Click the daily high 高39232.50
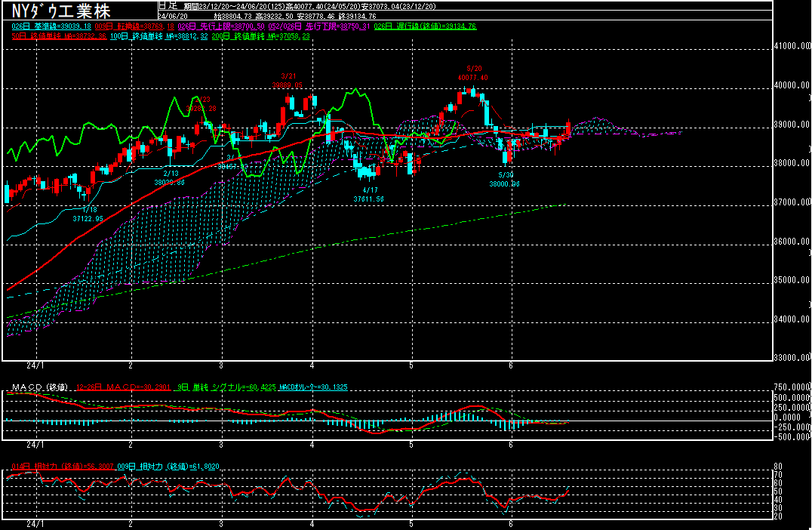 274,17
